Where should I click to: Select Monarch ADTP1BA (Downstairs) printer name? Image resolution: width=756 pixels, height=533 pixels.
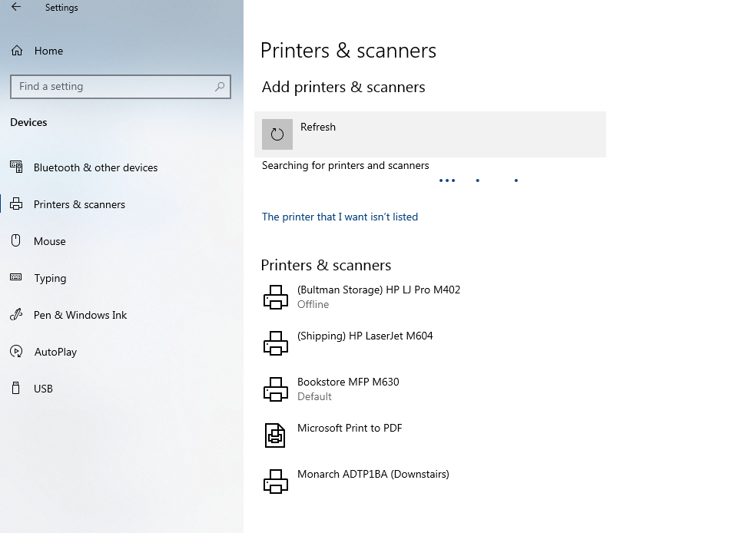tap(373, 474)
